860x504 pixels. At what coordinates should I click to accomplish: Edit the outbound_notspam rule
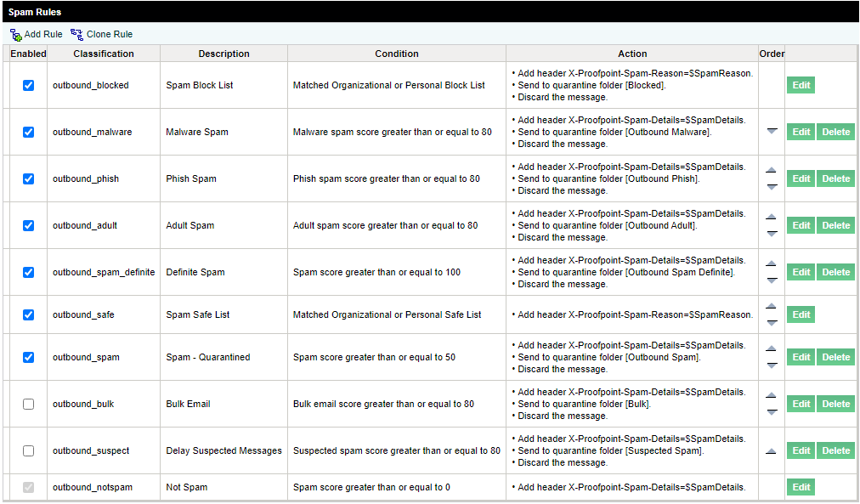click(801, 487)
